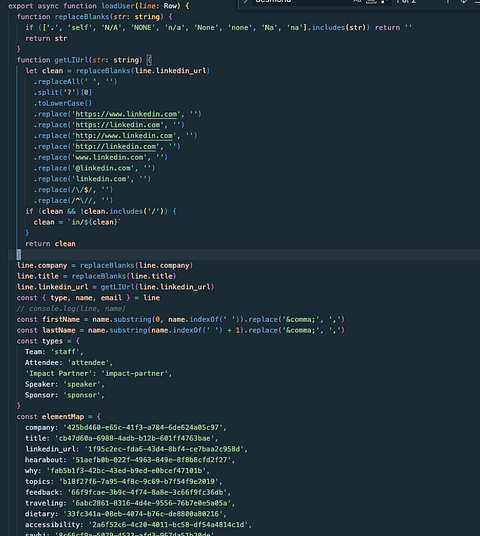This screenshot has height=536, width=480.
Task: Toggle Use Regular Expression in find widget
Action: tap(384, 1)
